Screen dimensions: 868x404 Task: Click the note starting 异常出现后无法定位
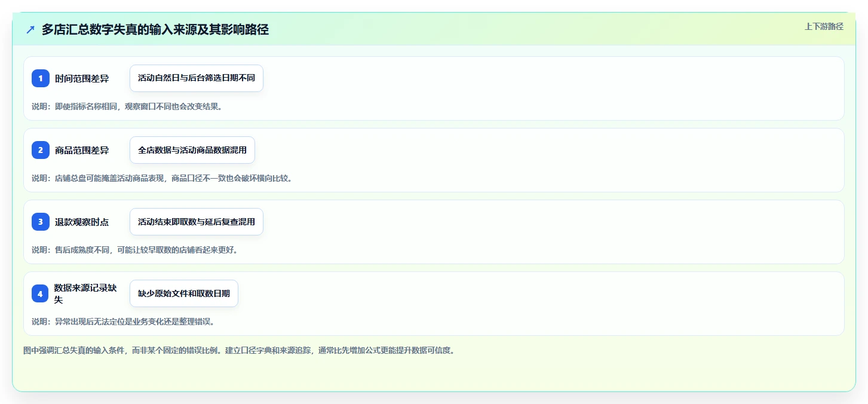pos(123,322)
